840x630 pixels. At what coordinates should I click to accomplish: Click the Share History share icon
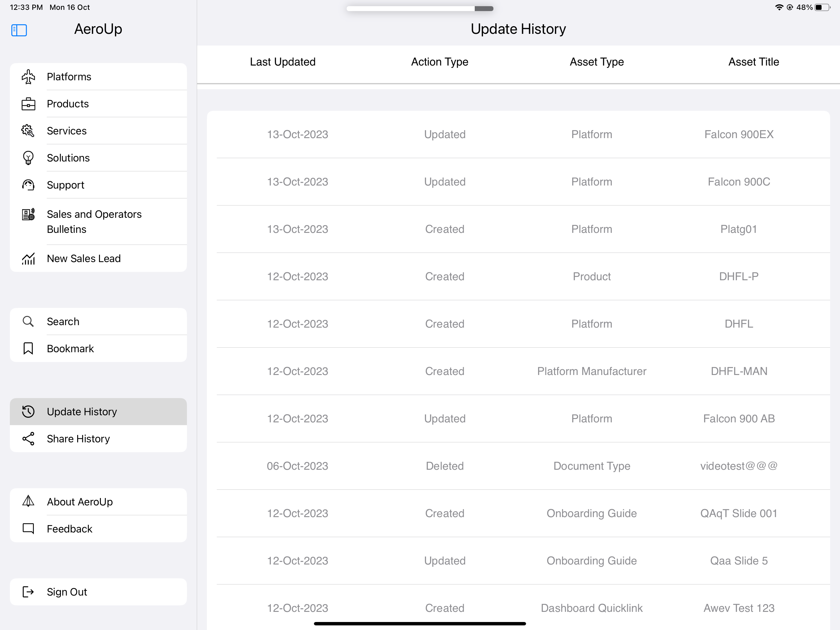click(28, 438)
